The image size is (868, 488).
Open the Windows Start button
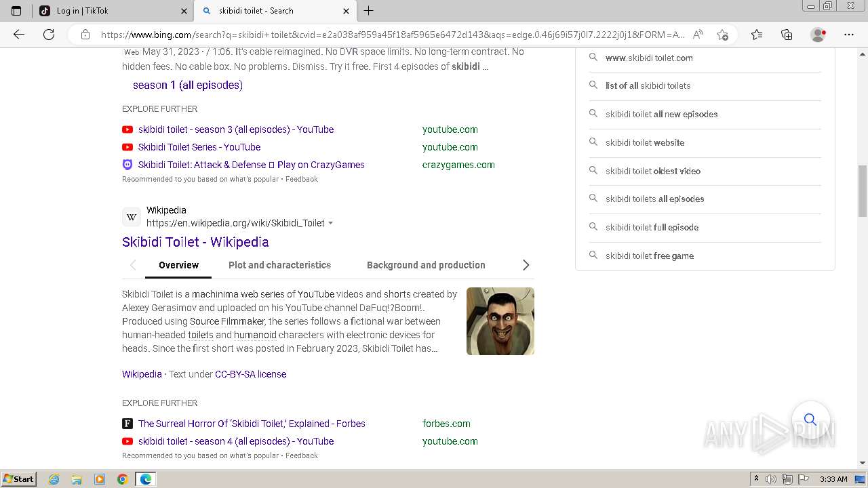[x=19, y=479]
